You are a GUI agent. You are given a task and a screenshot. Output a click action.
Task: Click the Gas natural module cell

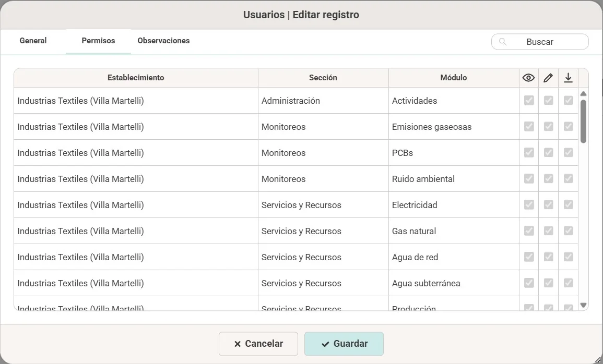pos(454,231)
